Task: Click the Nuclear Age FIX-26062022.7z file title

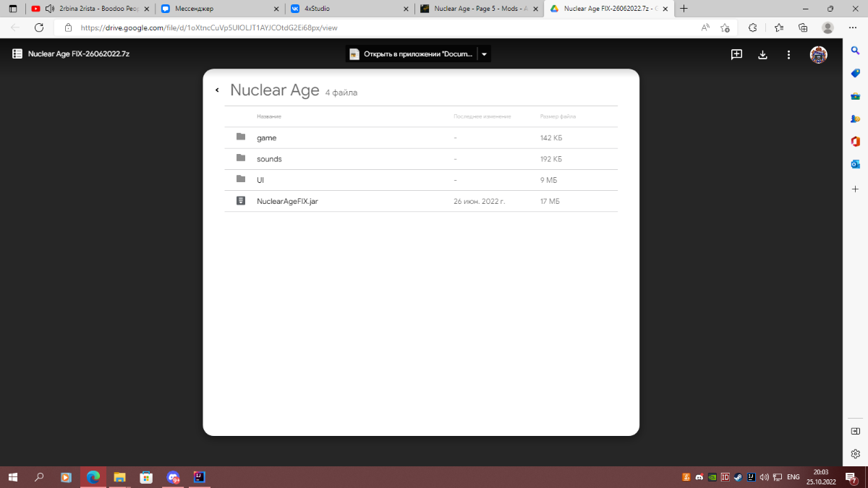Action: tap(79, 54)
